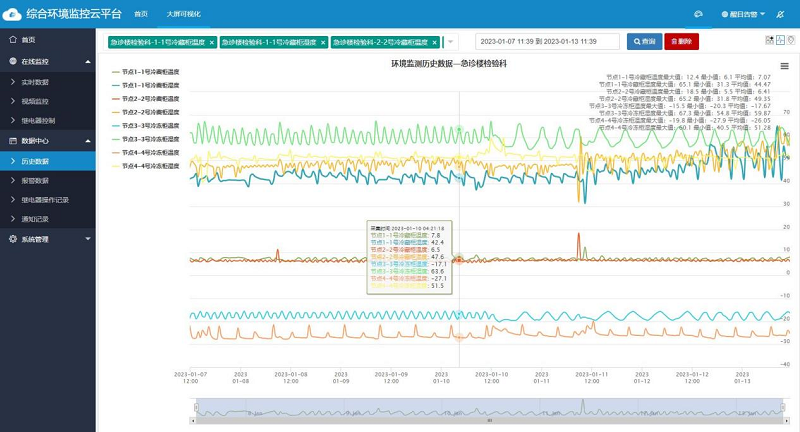Screen dimensions: 800x432
Task: Click the third view-mode icon above chart
Action: click(x=791, y=41)
